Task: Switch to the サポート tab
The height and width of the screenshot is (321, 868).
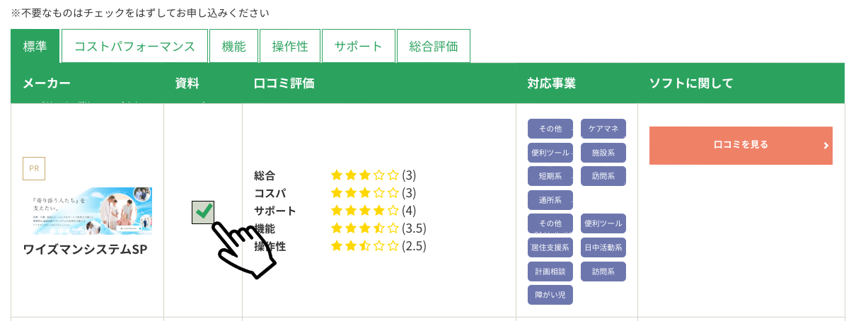Action: (x=359, y=47)
